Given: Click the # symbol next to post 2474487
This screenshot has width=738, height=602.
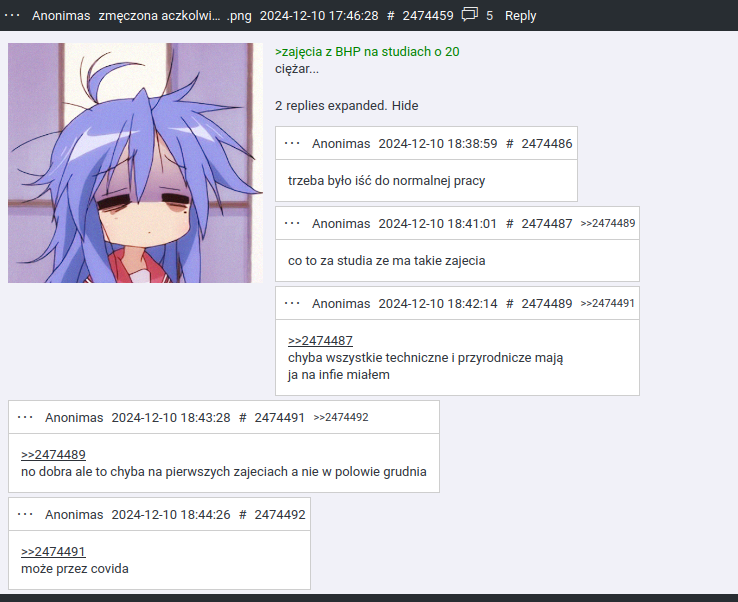Looking at the screenshot, I should [x=509, y=224].
